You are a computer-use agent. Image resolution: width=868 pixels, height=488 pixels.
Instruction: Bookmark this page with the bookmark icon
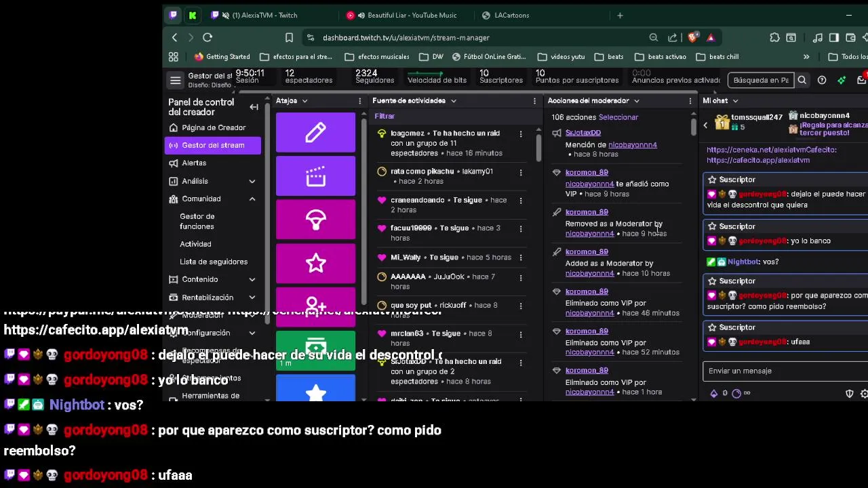point(289,37)
